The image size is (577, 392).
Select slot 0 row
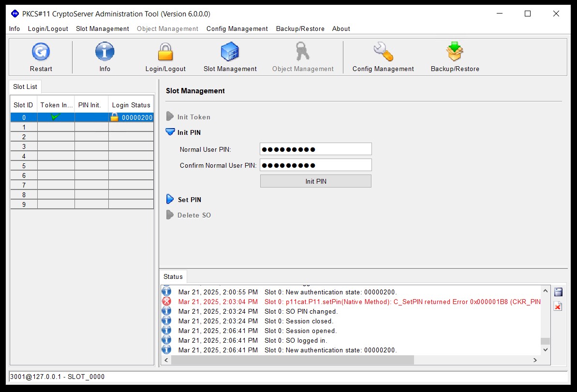pos(82,117)
